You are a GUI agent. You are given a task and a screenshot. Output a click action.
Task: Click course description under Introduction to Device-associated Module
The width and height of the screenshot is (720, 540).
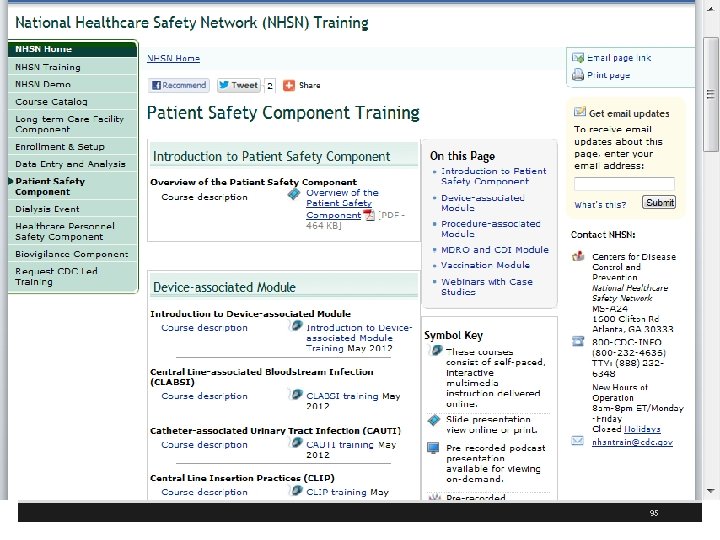coord(204,328)
